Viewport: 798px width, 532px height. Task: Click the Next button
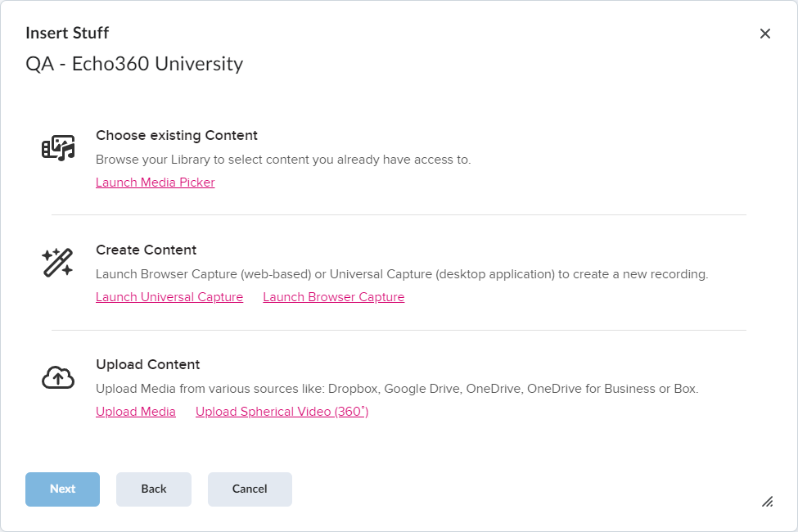(62, 489)
